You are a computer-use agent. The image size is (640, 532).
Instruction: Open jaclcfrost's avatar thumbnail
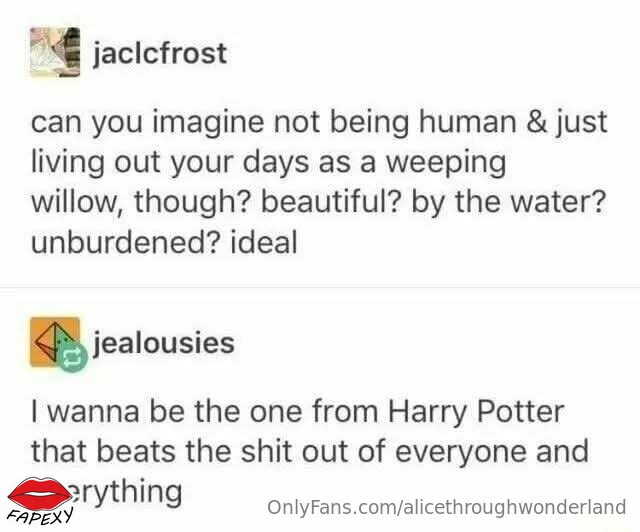(55, 52)
